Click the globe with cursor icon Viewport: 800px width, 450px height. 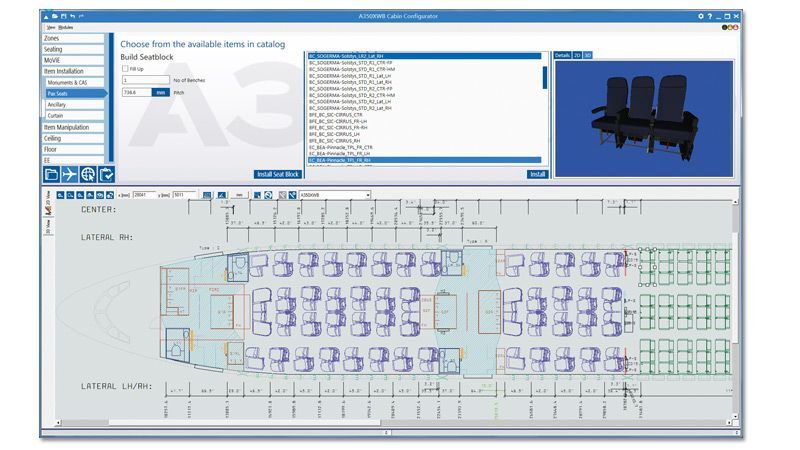[88, 174]
